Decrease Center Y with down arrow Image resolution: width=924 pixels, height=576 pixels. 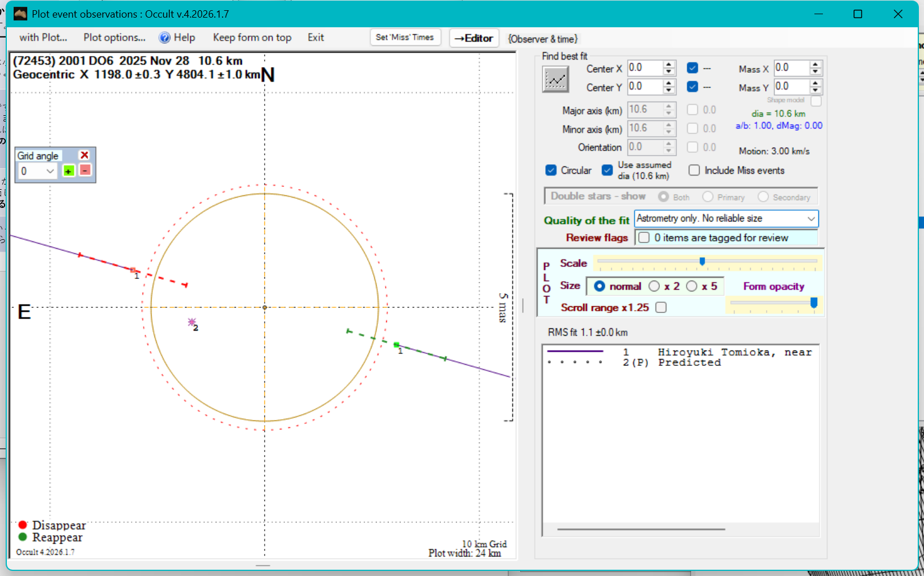click(669, 90)
